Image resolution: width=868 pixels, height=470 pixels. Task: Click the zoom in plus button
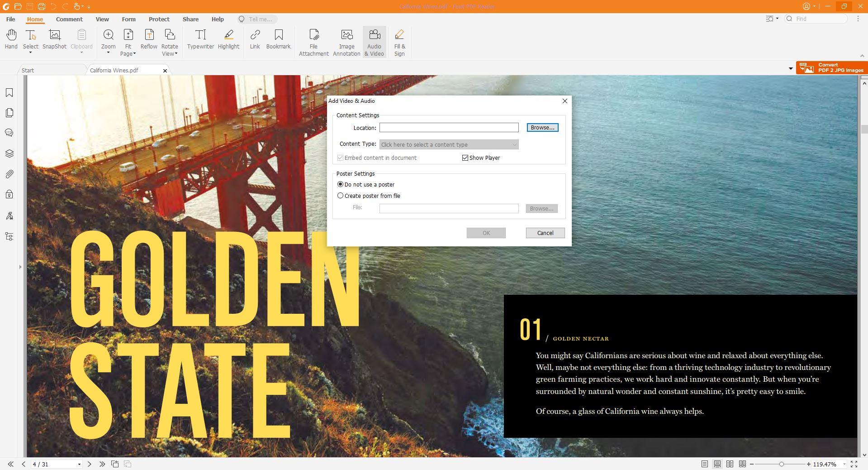tap(809, 464)
